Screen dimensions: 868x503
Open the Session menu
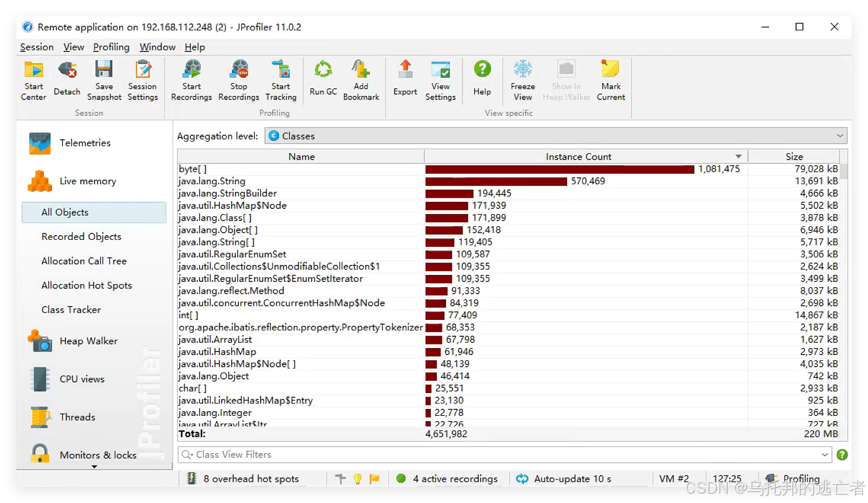(37, 47)
